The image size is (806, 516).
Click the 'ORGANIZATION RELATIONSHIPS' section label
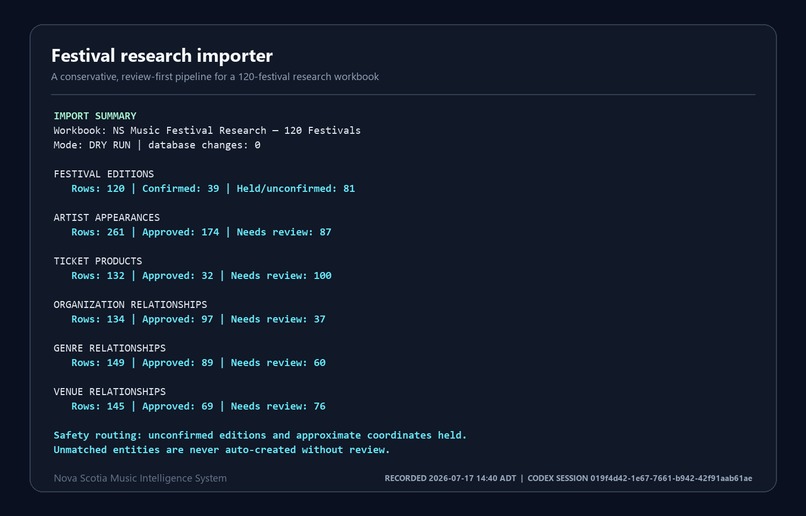click(x=130, y=304)
